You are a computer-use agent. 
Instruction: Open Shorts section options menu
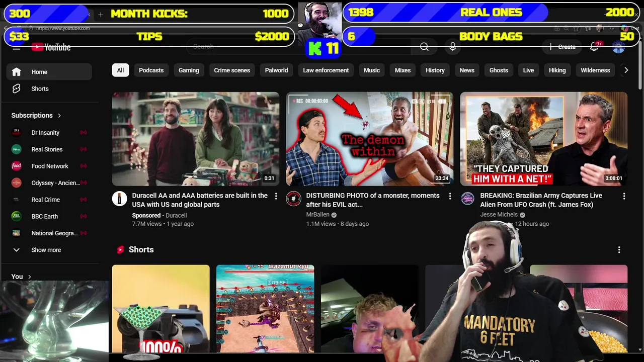tap(619, 250)
